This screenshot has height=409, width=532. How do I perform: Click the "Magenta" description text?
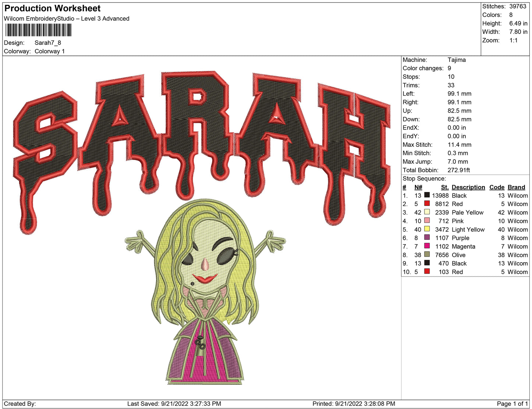[464, 246]
